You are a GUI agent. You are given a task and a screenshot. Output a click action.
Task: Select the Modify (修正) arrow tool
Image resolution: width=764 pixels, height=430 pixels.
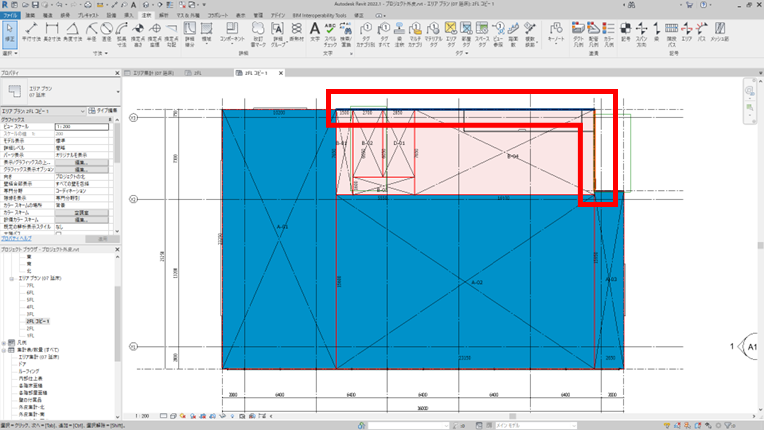click(10, 34)
